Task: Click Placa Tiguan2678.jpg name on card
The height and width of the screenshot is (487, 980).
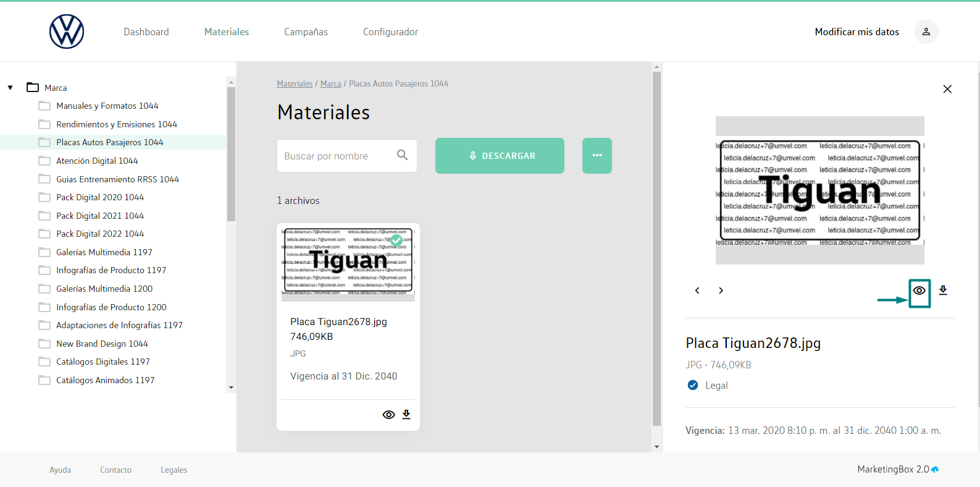Action: pos(338,321)
